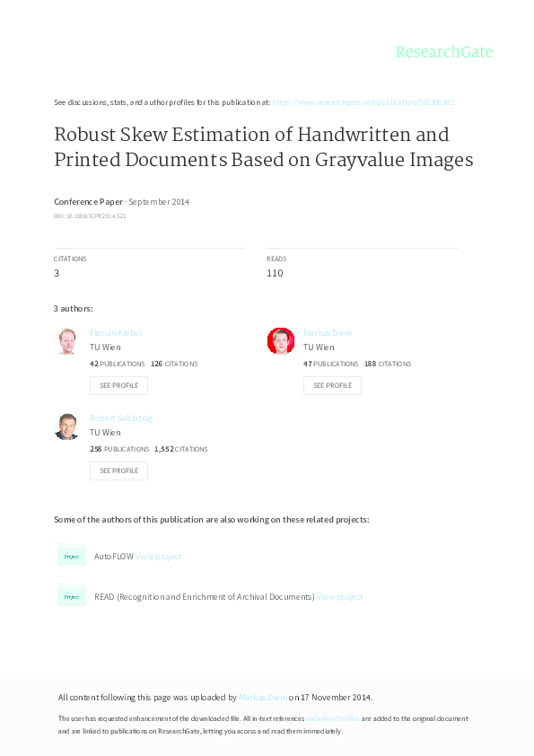This screenshot has height=756, width=534.
Task: Click the AutoFLOW project icon
Action: point(72,556)
